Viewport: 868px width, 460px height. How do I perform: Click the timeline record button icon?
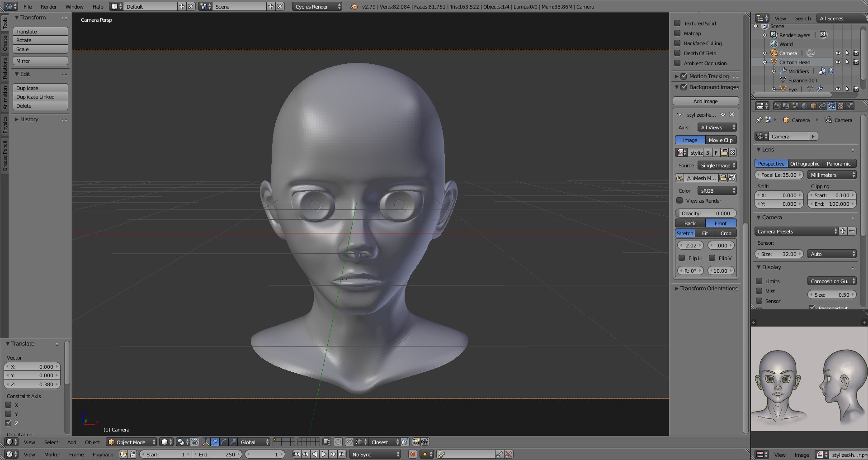(412, 454)
